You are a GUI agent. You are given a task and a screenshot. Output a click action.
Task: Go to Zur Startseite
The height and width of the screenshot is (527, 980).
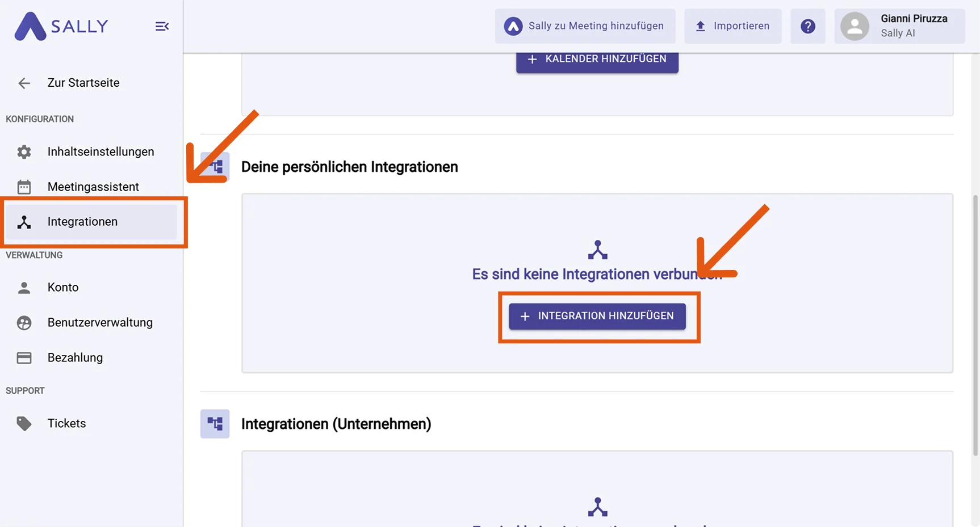pos(83,83)
